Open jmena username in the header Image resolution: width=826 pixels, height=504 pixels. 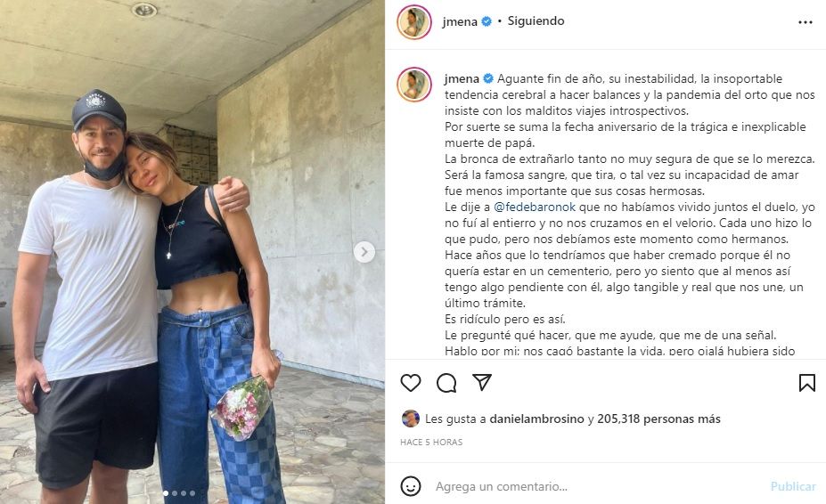(460, 21)
